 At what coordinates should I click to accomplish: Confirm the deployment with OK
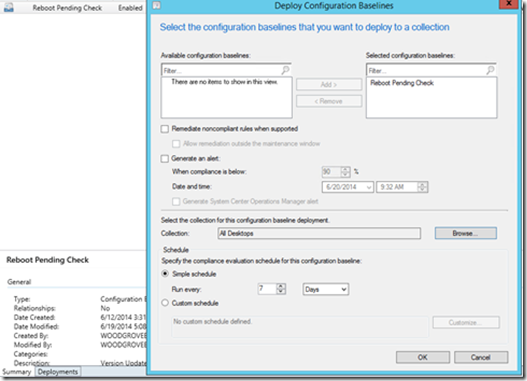coord(422,357)
